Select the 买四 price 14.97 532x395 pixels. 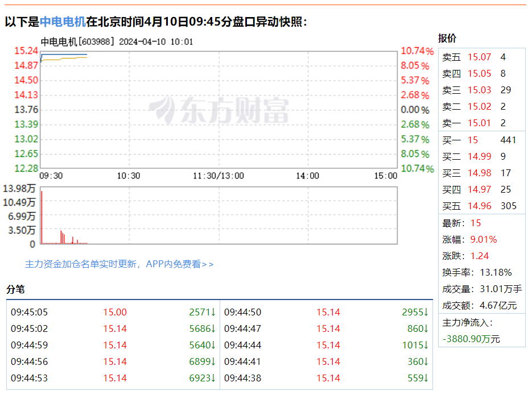coord(479,189)
